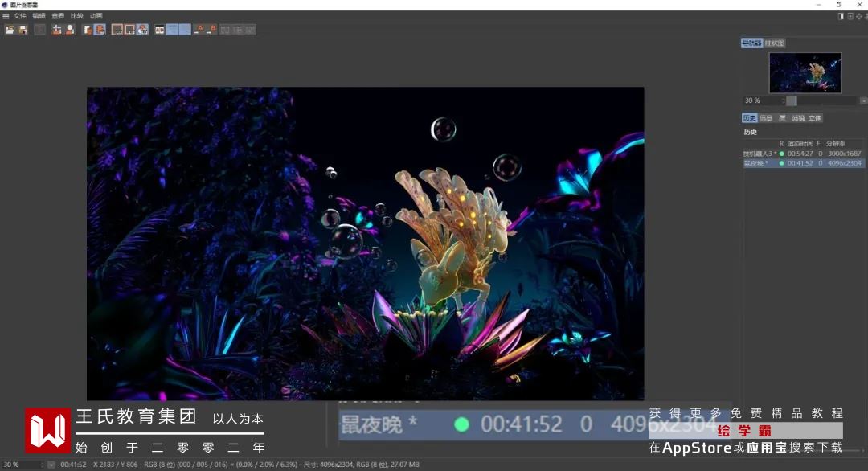Click the second framed-picture filter icon
868x471 pixels.
pos(129,29)
